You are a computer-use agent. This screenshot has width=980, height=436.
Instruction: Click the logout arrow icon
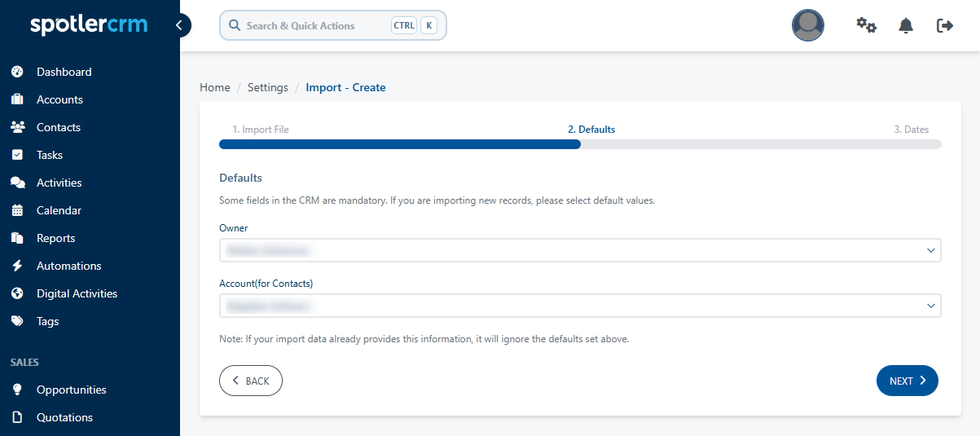[x=945, y=25]
